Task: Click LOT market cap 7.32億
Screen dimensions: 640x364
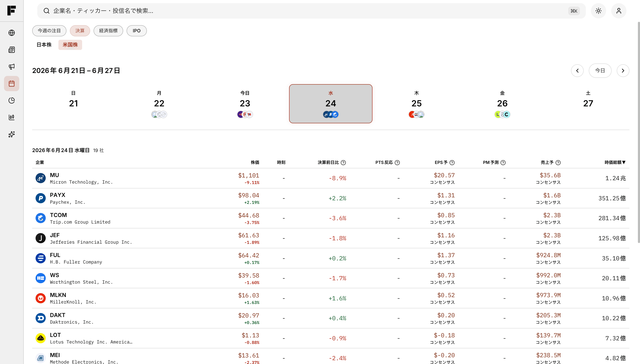Action: [x=615, y=338]
